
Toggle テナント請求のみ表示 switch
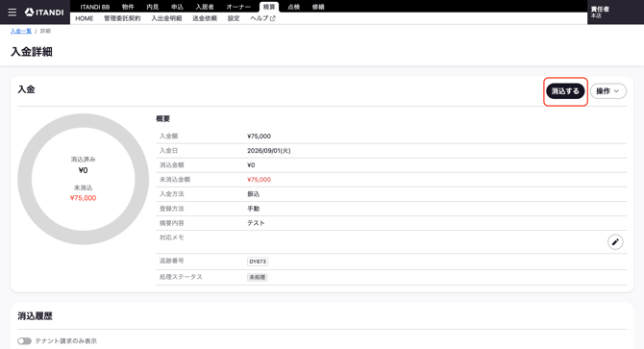coord(24,340)
